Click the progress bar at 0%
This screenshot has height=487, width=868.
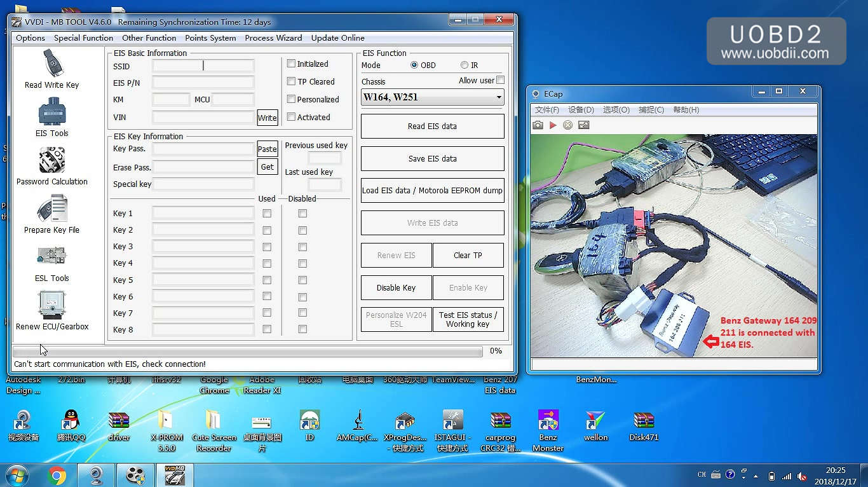(x=248, y=352)
